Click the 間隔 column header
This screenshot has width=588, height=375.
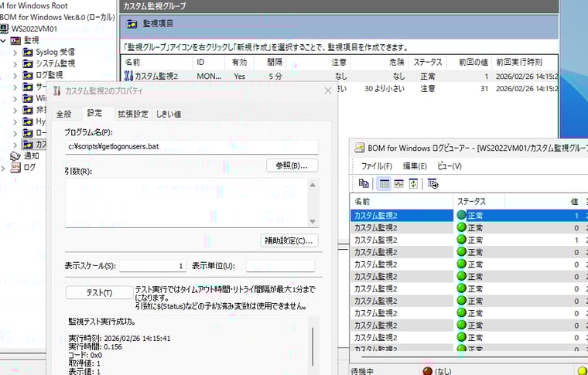click(x=270, y=62)
